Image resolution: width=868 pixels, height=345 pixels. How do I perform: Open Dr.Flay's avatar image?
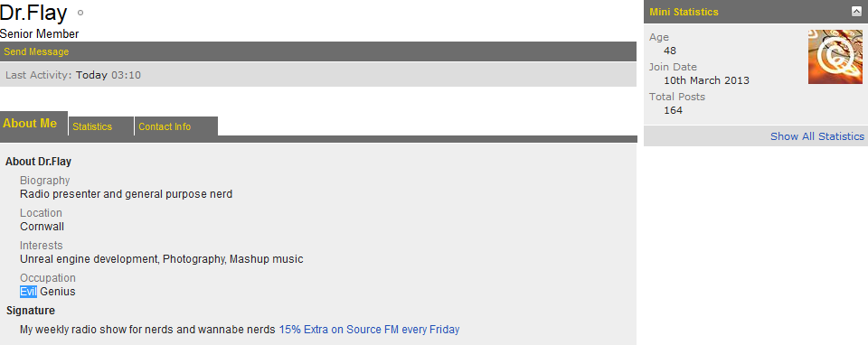coord(835,57)
